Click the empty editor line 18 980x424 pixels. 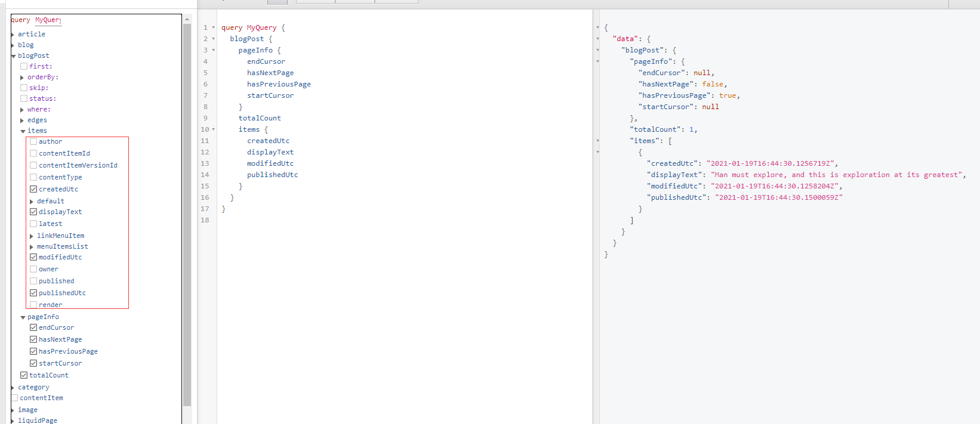(x=405, y=220)
